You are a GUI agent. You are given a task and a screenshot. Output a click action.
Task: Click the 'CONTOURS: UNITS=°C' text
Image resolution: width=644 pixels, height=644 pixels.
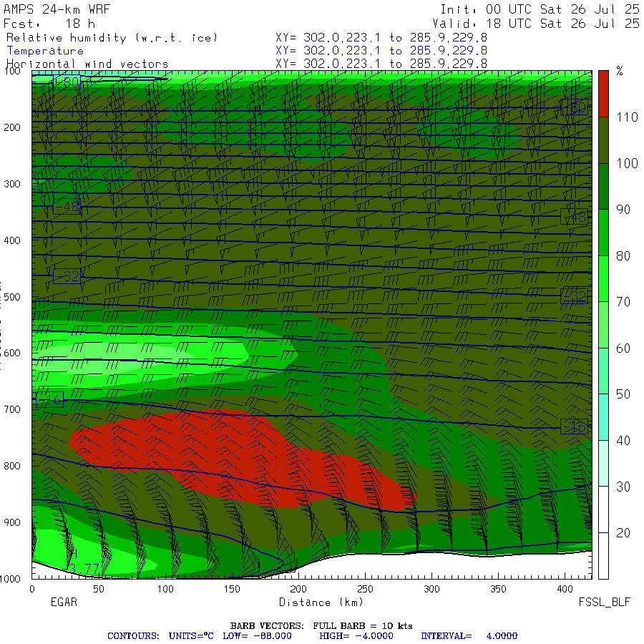tap(160, 636)
